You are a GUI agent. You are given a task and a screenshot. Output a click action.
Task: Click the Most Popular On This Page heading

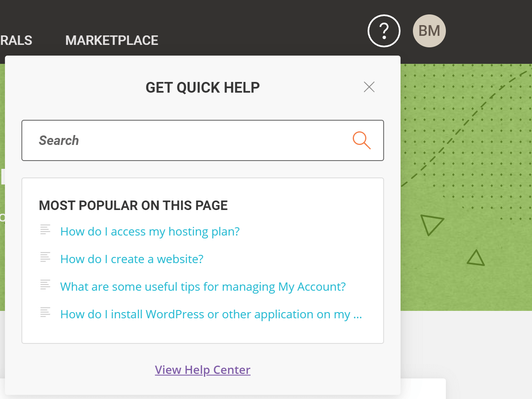[x=133, y=205]
